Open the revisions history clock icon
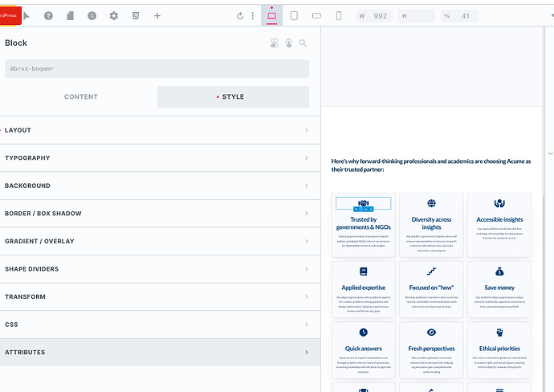The height and width of the screenshot is (392, 554). tap(92, 15)
